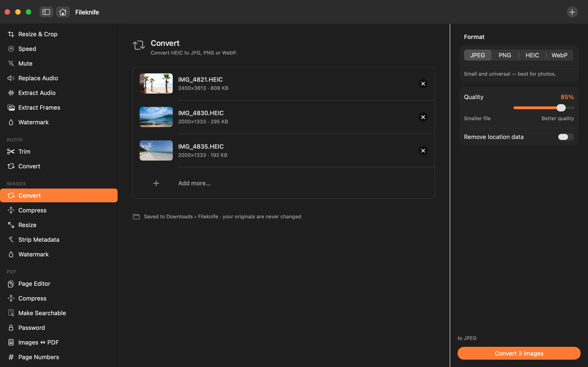Screen dimensions: 588x367
Task: Toggle the sidebar panel icon
Action: (x=46, y=12)
